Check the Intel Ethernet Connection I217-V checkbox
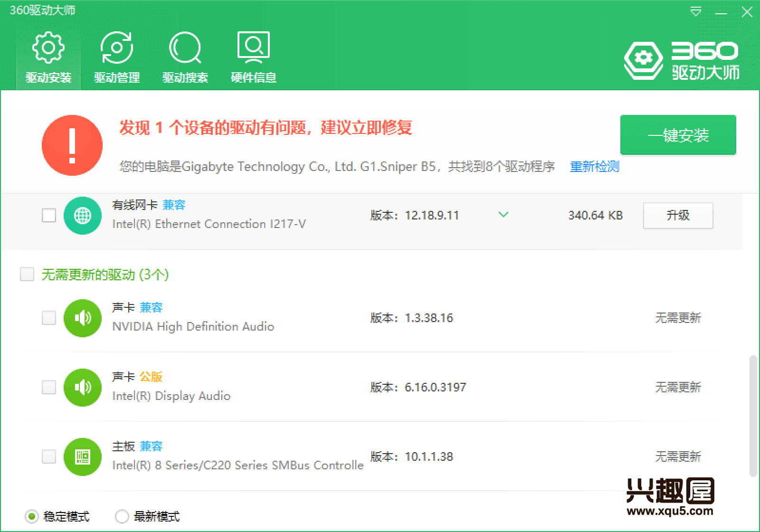 tap(49, 215)
